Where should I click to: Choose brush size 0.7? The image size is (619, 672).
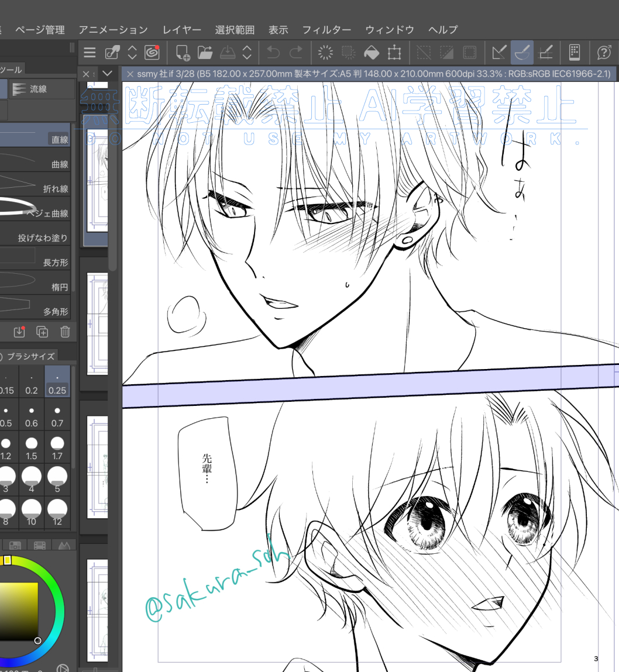57,415
